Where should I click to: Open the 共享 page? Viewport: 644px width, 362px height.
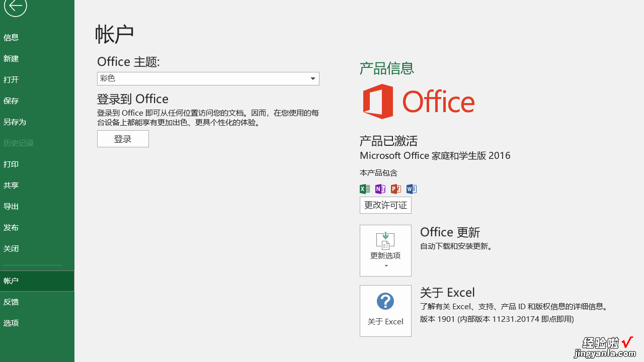click(x=37, y=185)
